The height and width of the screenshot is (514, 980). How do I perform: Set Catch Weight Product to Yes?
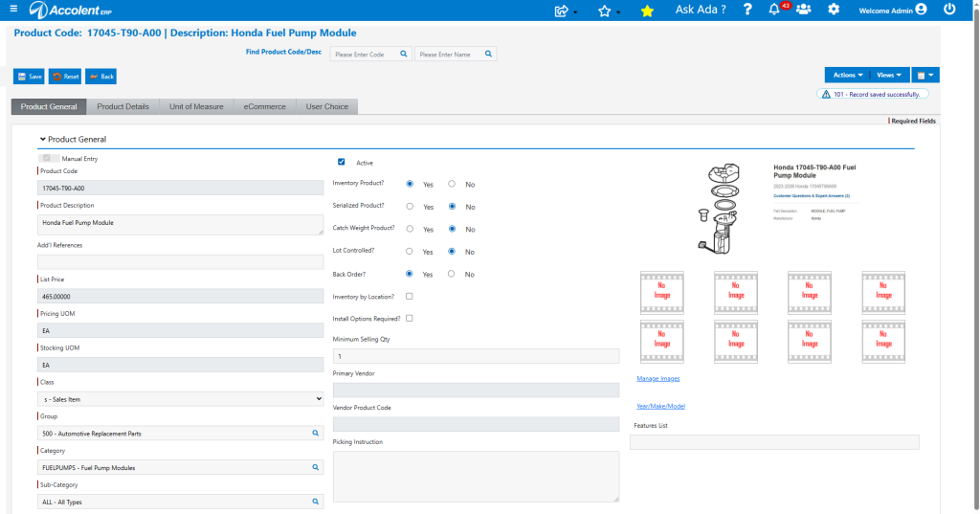(x=410, y=229)
